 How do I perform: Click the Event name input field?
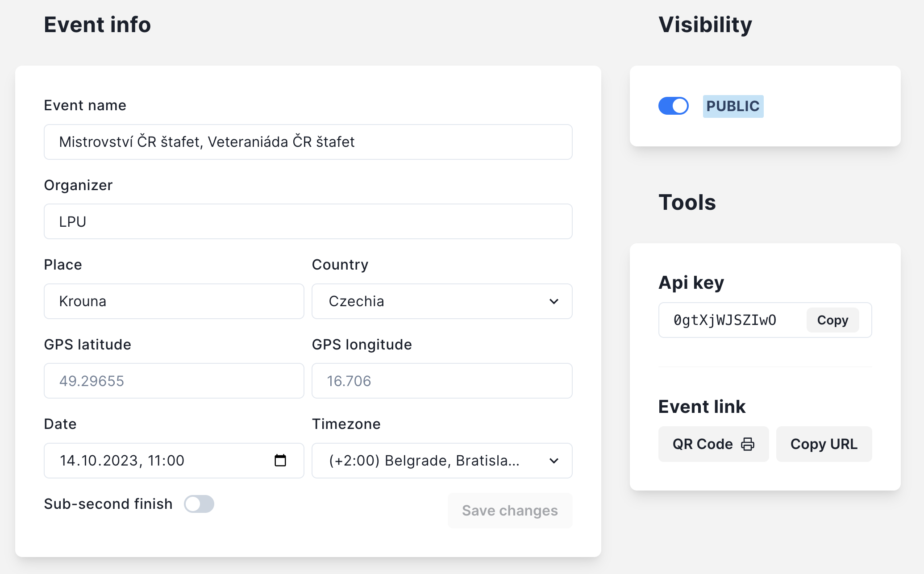[308, 142]
